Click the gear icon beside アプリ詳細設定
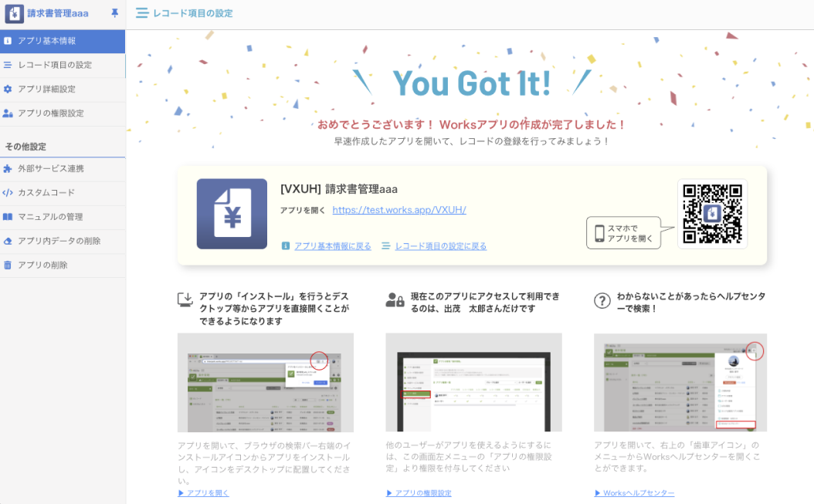Viewport: 814px width, 504px height. [8, 89]
